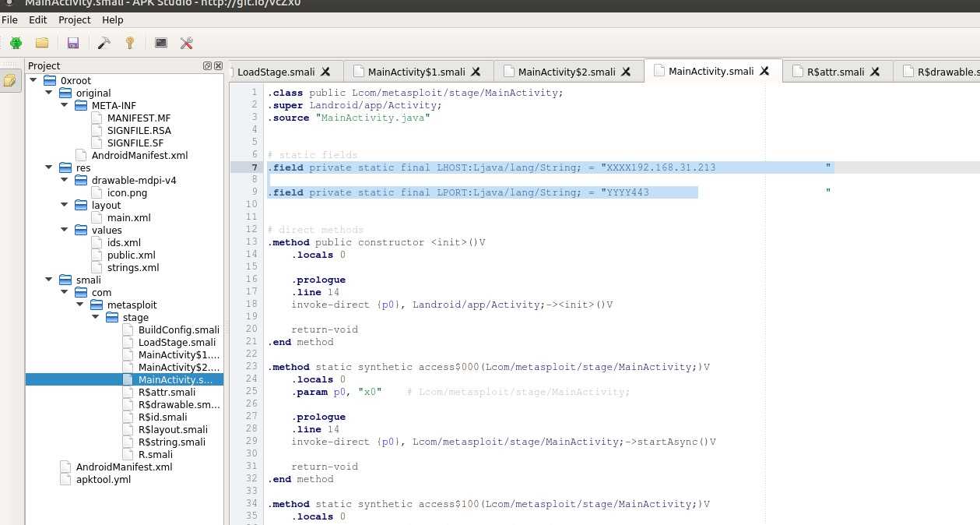
Task: Open the Project menu
Action: [74, 19]
